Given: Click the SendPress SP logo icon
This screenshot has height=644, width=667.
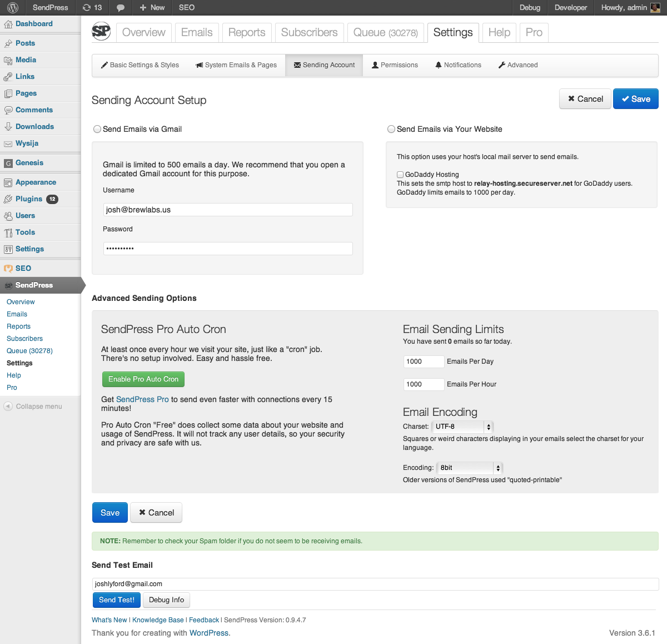Looking at the screenshot, I should 101,32.
